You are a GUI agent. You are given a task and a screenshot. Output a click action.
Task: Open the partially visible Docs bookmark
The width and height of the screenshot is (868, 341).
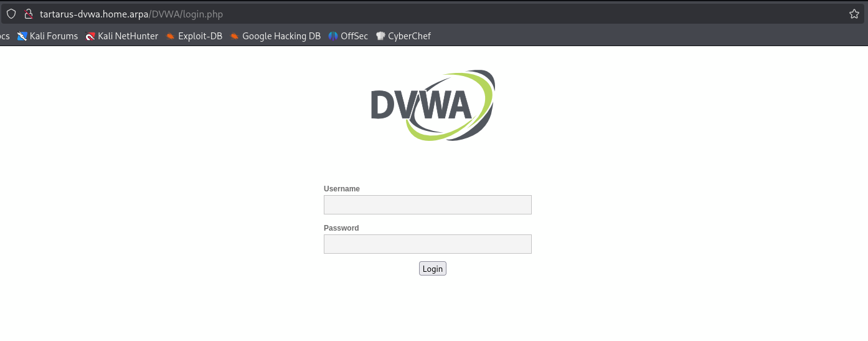4,36
